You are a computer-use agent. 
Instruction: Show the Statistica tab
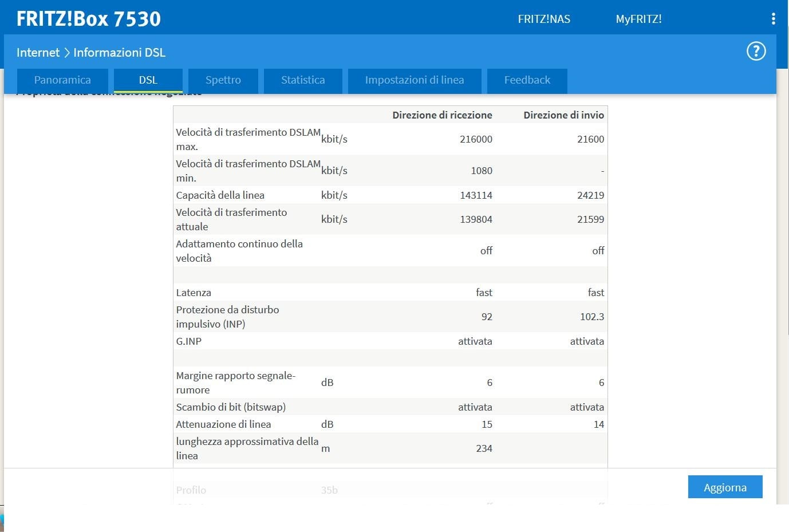coord(303,80)
